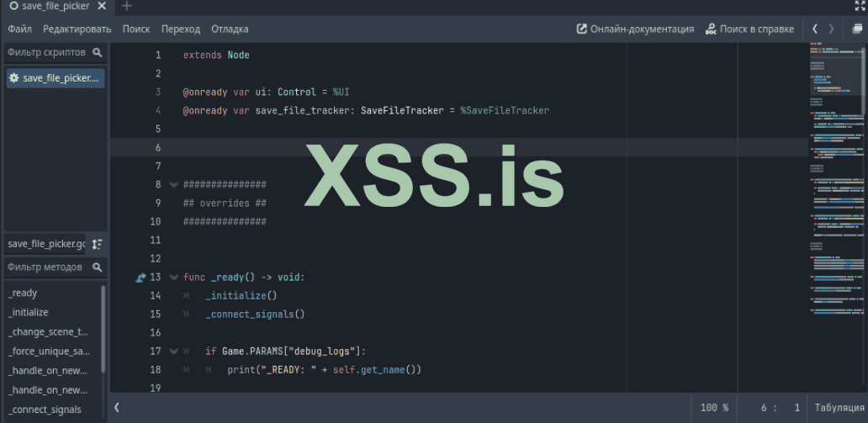
Task: Click the '%SaveFileTracker' text on line 4
Action: (505, 110)
